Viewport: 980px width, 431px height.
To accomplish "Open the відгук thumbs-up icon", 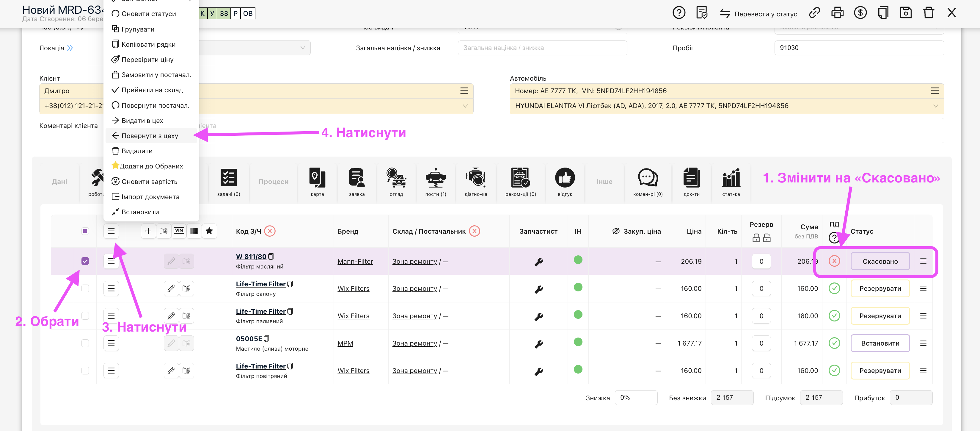I will 565,178.
